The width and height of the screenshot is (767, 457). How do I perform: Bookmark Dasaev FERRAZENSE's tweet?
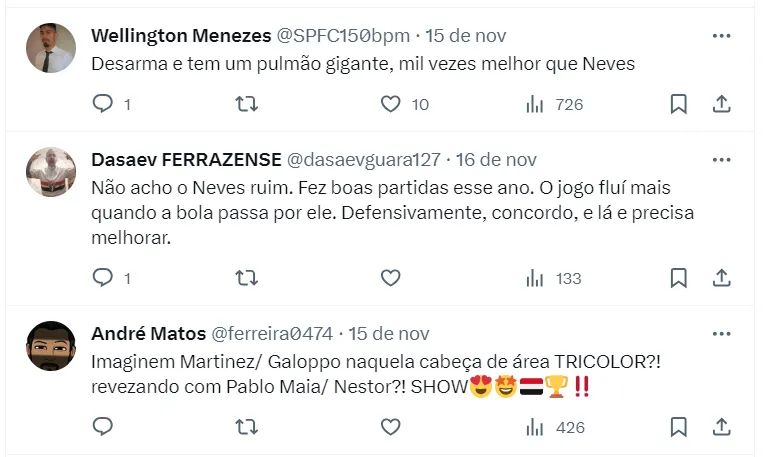tap(678, 278)
